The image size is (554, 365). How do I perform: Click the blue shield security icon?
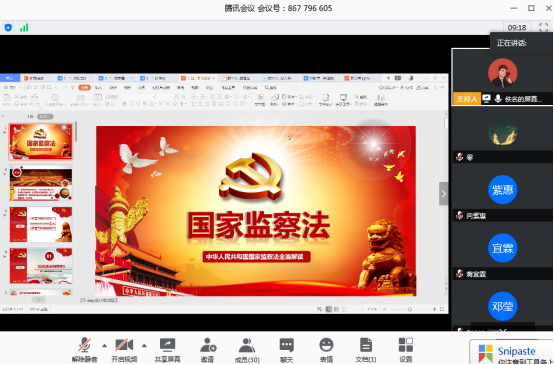[8, 27]
